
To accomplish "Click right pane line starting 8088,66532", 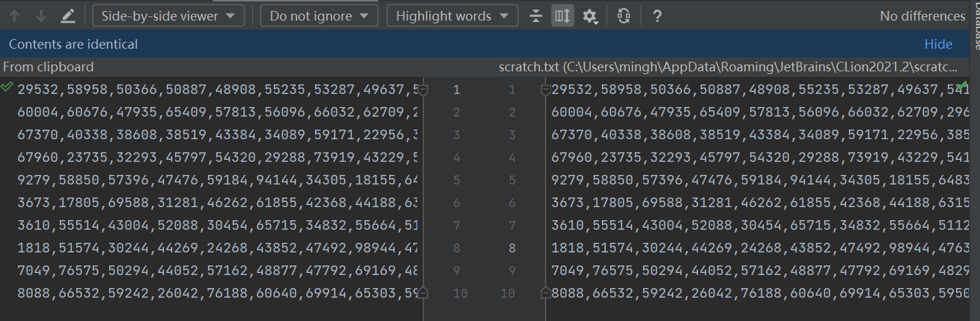I will [x=760, y=294].
